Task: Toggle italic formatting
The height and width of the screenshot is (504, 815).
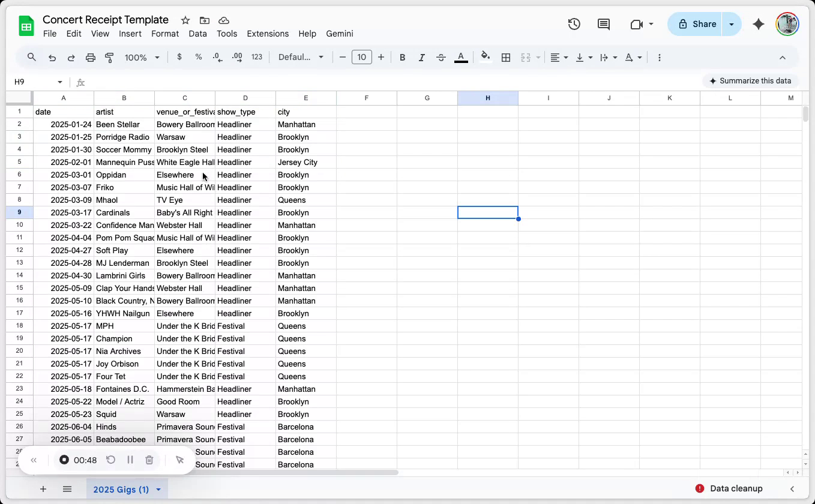Action: [422, 58]
